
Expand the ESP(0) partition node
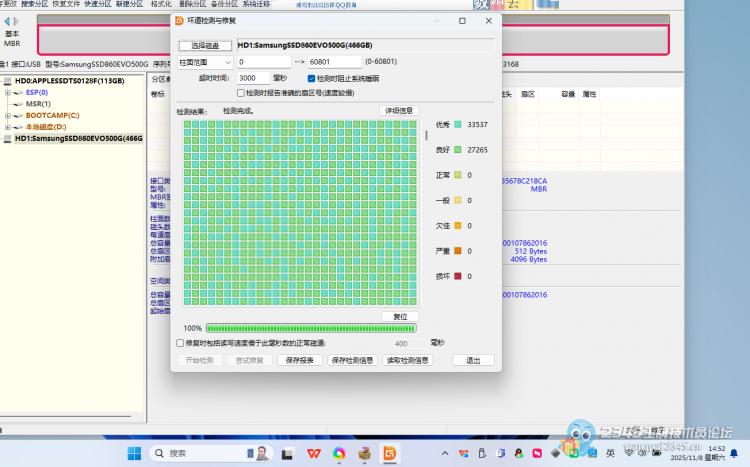8,92
